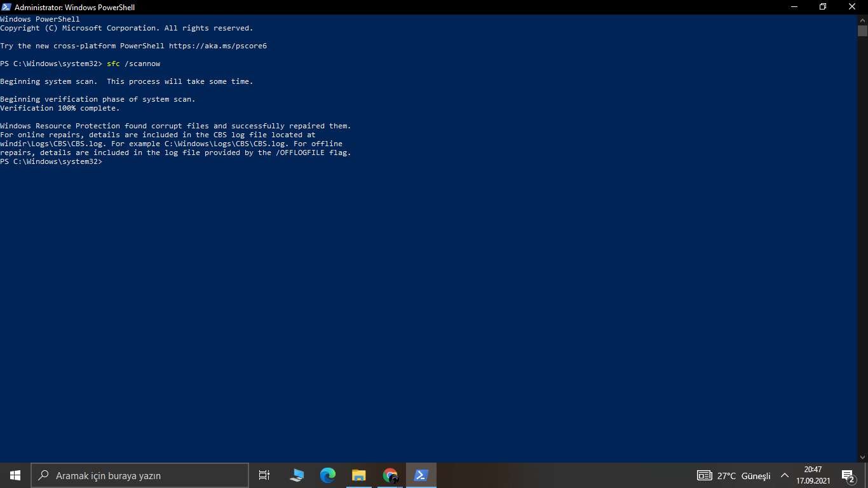Show hidden system tray icons
Viewport: 868px width, 488px height.
click(x=784, y=475)
